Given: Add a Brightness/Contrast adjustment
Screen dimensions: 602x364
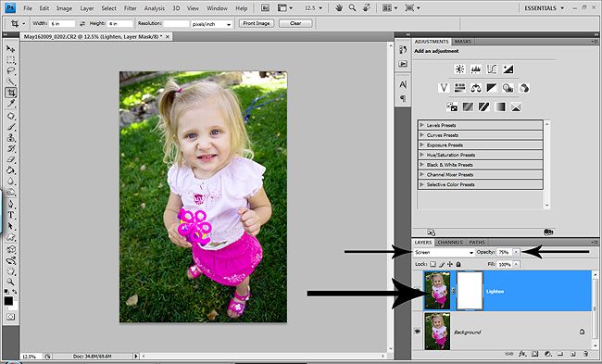Looking at the screenshot, I should (459, 69).
